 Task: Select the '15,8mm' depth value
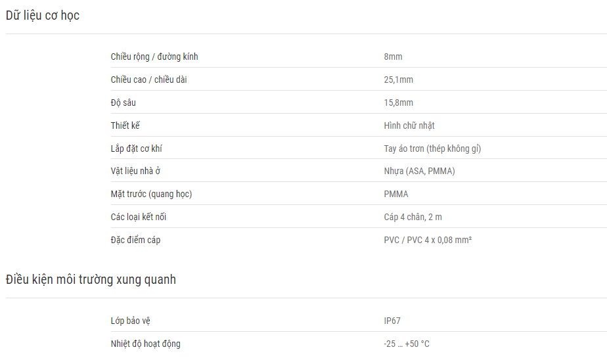(398, 102)
